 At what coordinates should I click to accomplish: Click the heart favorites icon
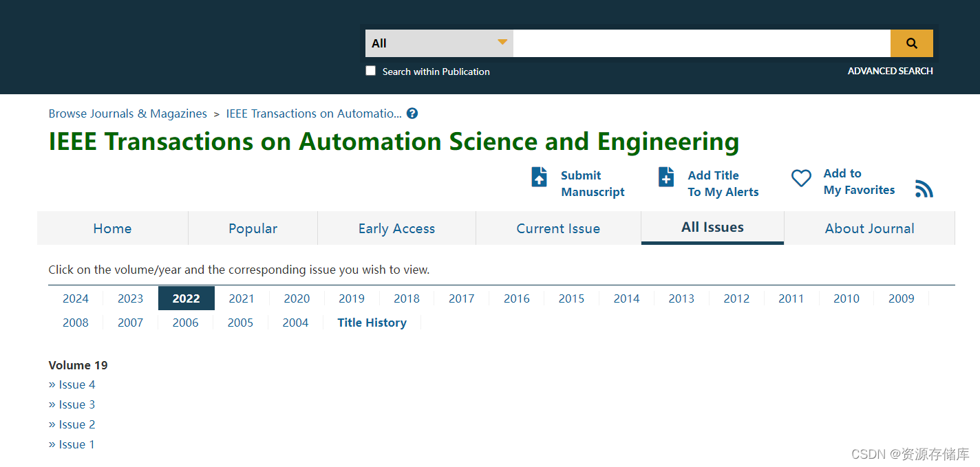click(x=801, y=179)
